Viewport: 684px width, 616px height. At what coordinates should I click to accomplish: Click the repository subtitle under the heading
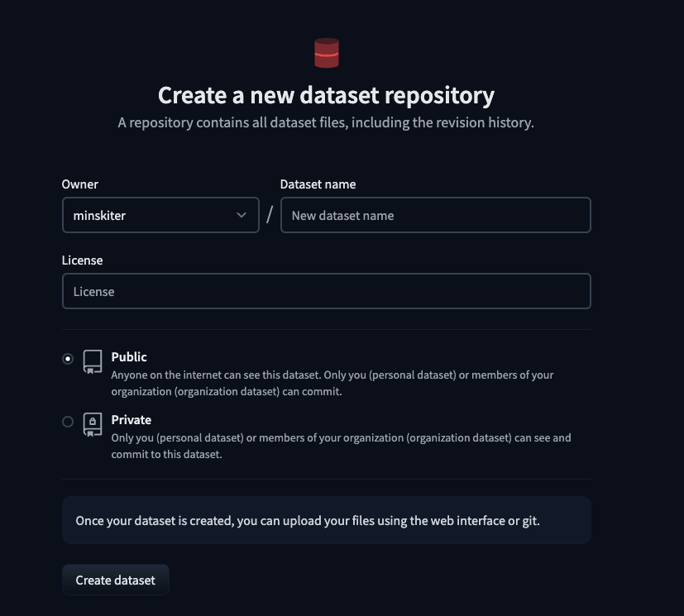(x=326, y=123)
